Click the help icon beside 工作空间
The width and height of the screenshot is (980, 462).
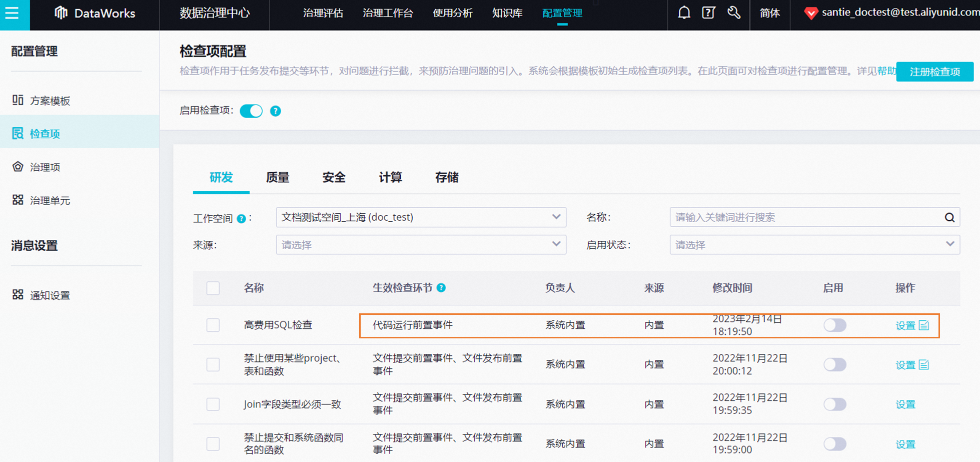[x=241, y=219]
